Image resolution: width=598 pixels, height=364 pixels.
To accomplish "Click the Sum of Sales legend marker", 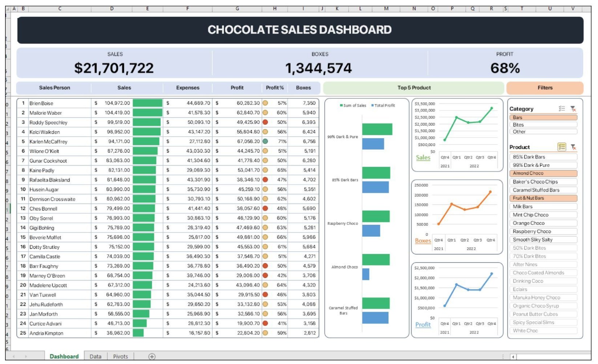I will click(342, 105).
